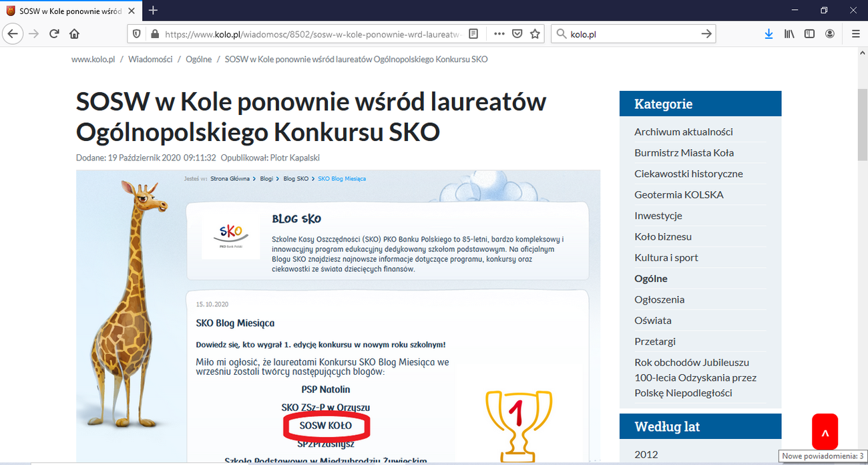Open the Firefox account menu
The image size is (868, 465).
click(830, 33)
